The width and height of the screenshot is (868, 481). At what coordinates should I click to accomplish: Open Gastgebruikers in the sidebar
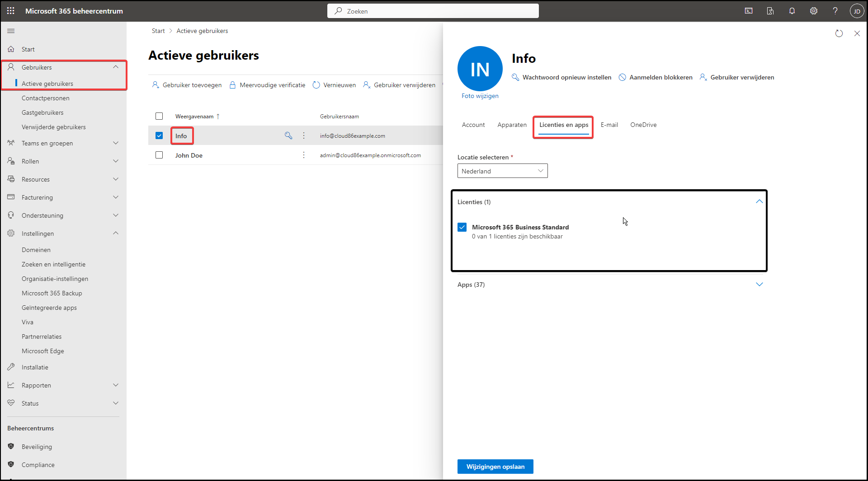(42, 112)
